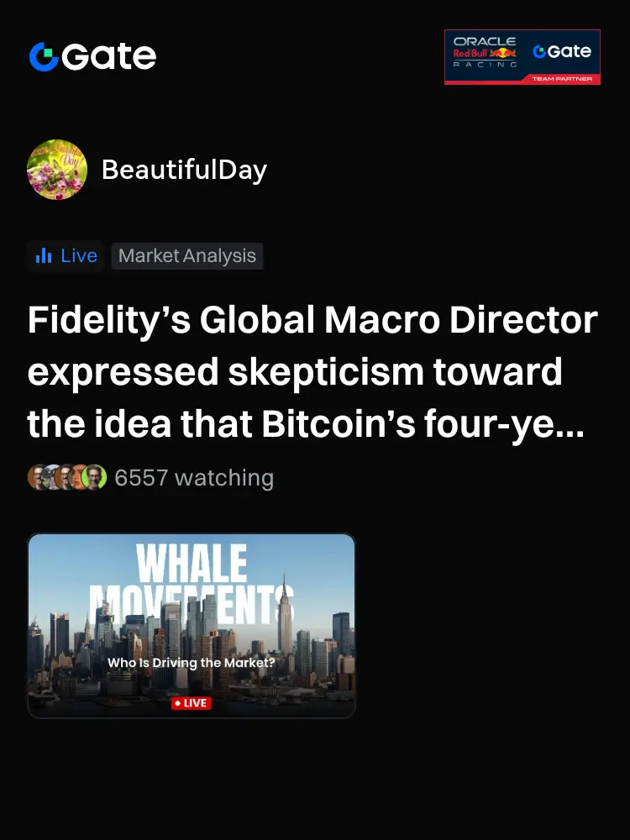This screenshot has height=840, width=630.
Task: Click the blue bar-chart icon beside Live
Action: click(x=44, y=256)
